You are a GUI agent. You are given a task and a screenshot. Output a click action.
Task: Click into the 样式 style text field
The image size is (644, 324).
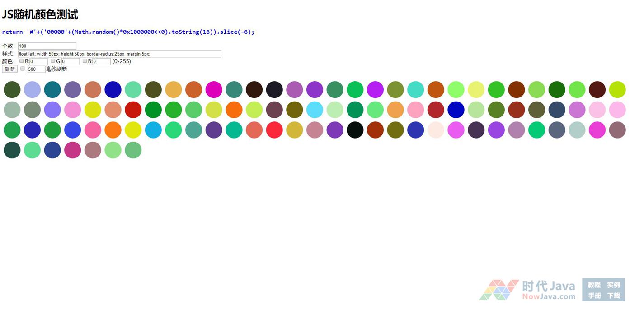coord(119,54)
